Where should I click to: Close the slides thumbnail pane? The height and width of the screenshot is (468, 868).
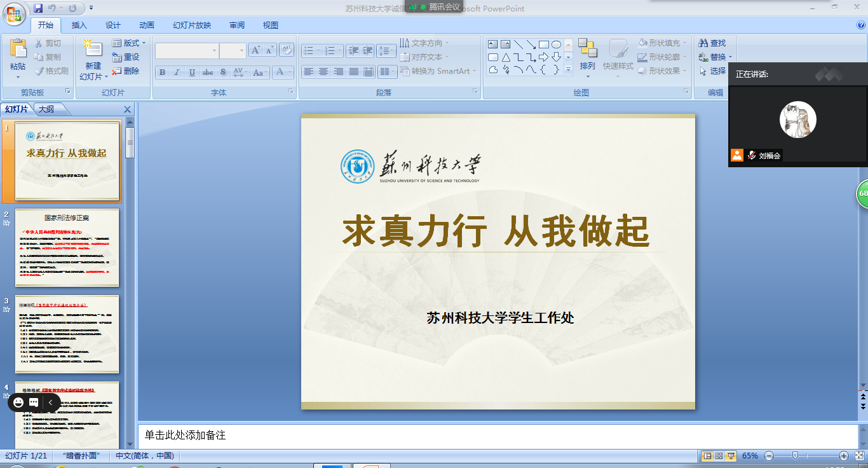click(127, 109)
